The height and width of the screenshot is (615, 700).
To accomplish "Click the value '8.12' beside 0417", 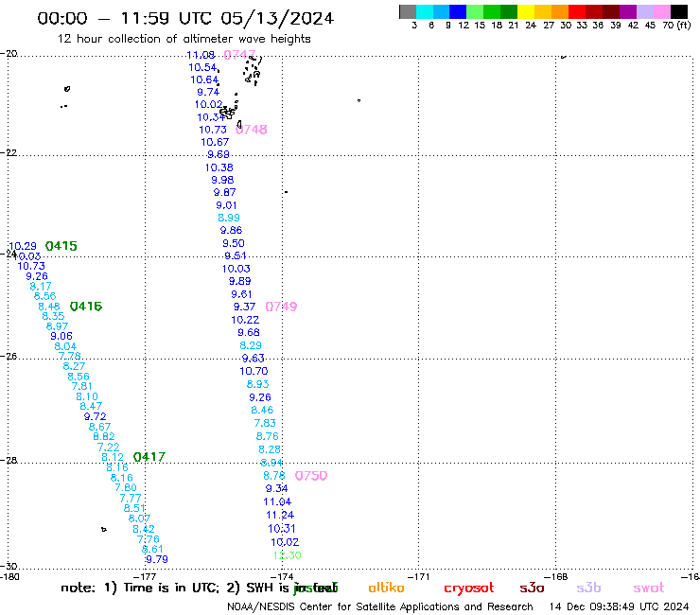I will pyautogui.click(x=113, y=457).
